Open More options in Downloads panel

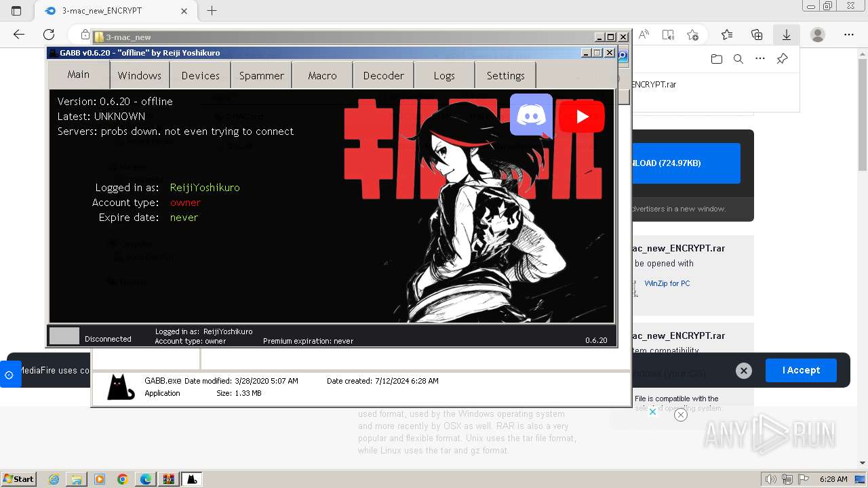coord(760,59)
